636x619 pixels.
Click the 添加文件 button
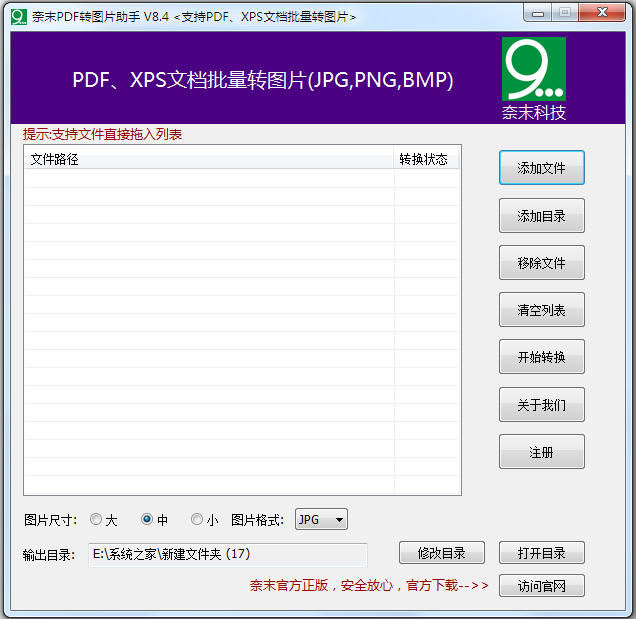click(541, 168)
